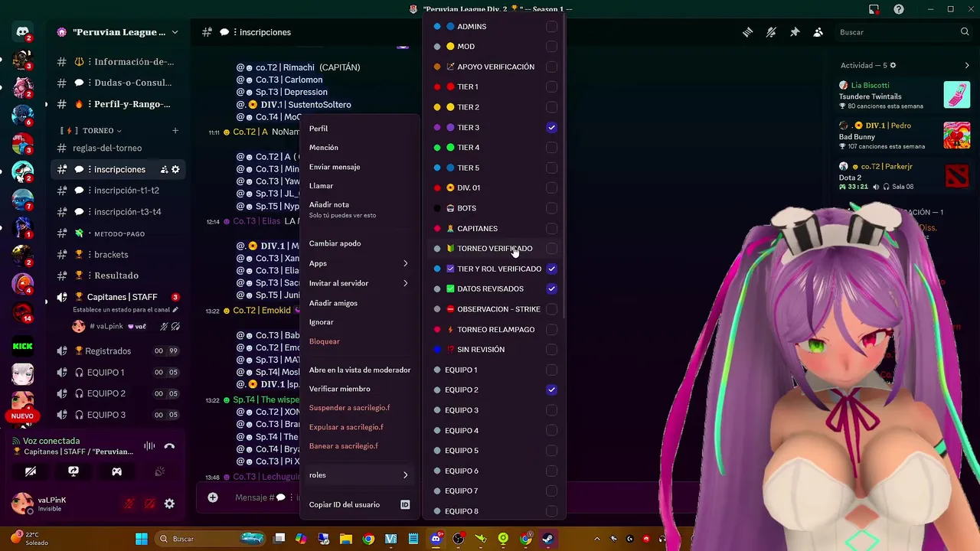Open Help question mark icon

pyautogui.click(x=899, y=9)
